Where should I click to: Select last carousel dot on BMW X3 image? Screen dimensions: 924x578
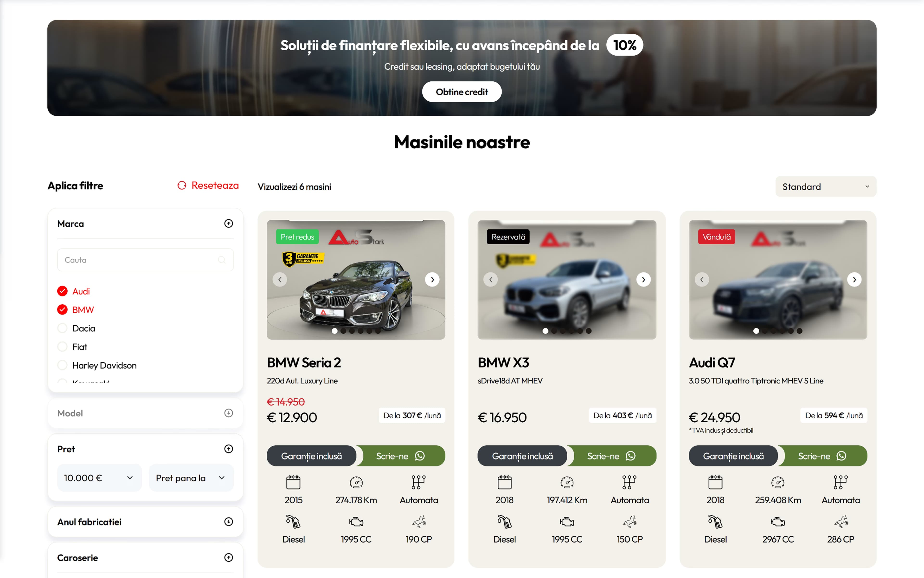click(x=589, y=331)
